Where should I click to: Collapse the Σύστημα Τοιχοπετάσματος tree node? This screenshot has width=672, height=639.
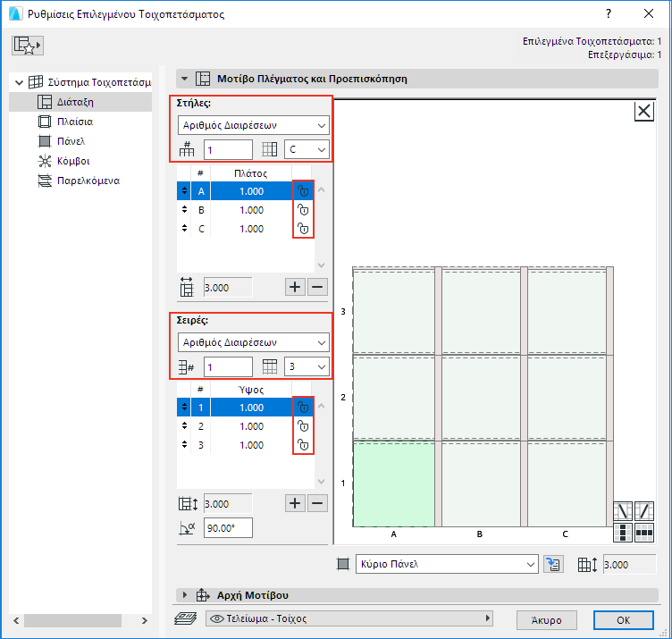[19, 82]
